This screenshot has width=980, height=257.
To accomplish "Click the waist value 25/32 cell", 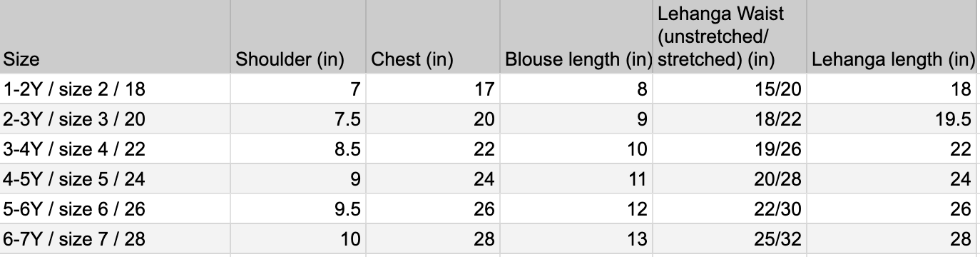I will coord(730,239).
